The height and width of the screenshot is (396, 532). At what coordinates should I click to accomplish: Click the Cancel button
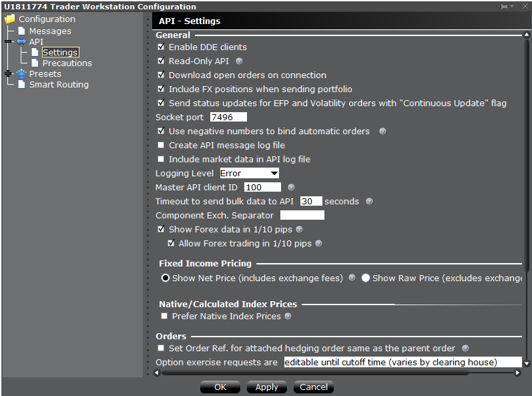pyautogui.click(x=314, y=387)
